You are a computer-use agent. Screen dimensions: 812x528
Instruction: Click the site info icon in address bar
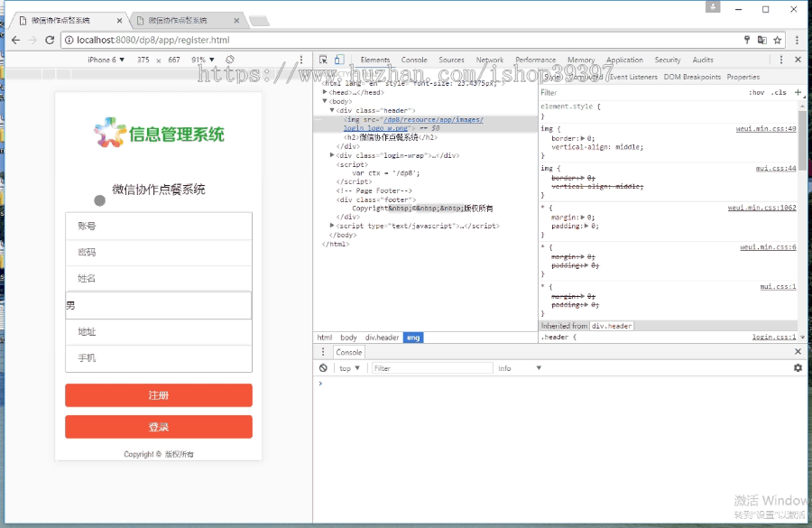tap(69, 40)
